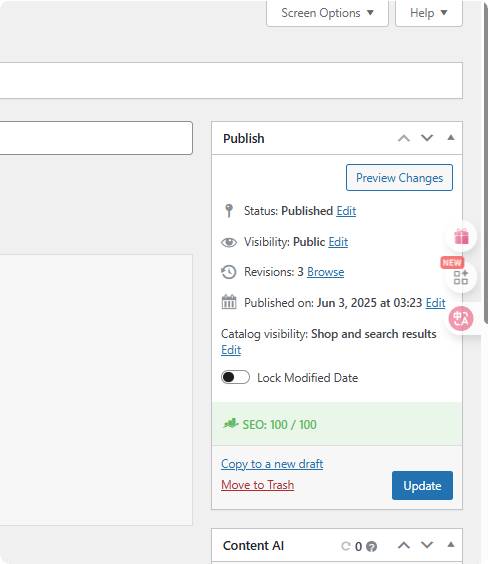The width and height of the screenshot is (488, 564).
Task: Move Content AI panel up
Action: (403, 545)
